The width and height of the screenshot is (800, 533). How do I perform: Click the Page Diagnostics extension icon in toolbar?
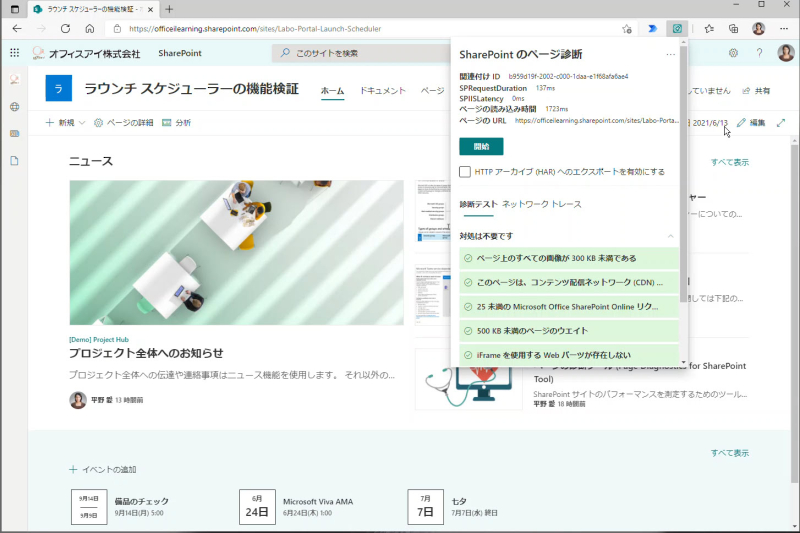[x=677, y=29]
